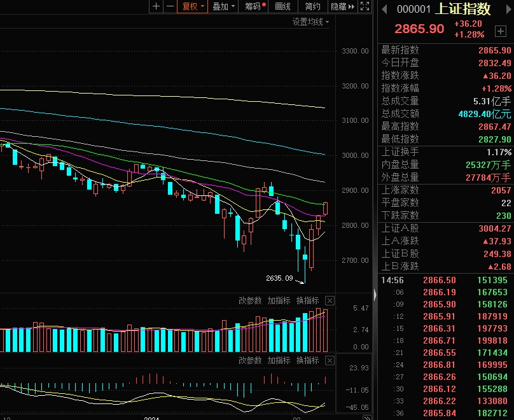Click the 上涨家数 2057 row
The width and height of the screenshot is (514, 420).
tap(446, 190)
